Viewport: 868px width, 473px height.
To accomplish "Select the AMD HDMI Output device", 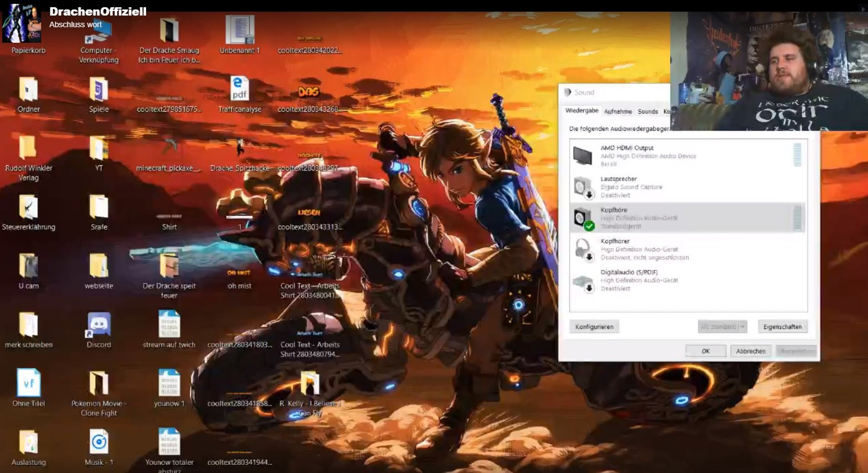I will (688, 156).
